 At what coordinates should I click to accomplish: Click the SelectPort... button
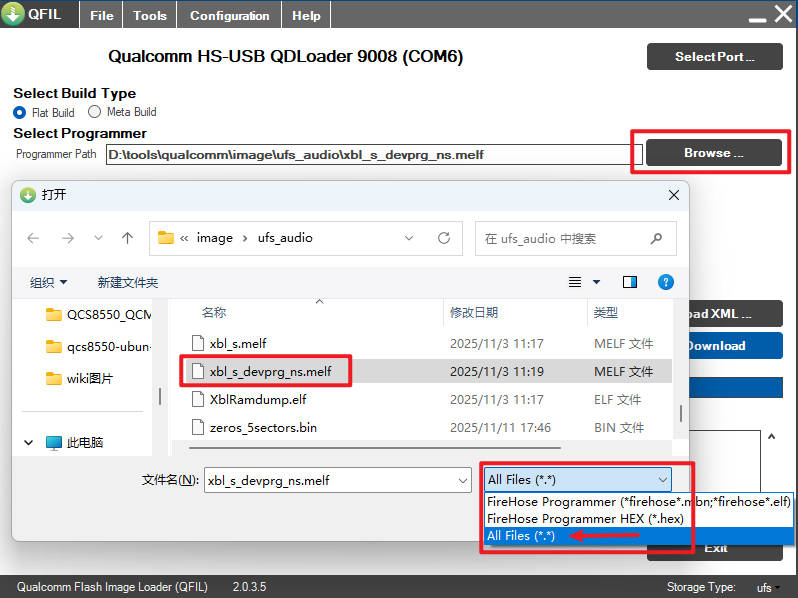point(714,57)
